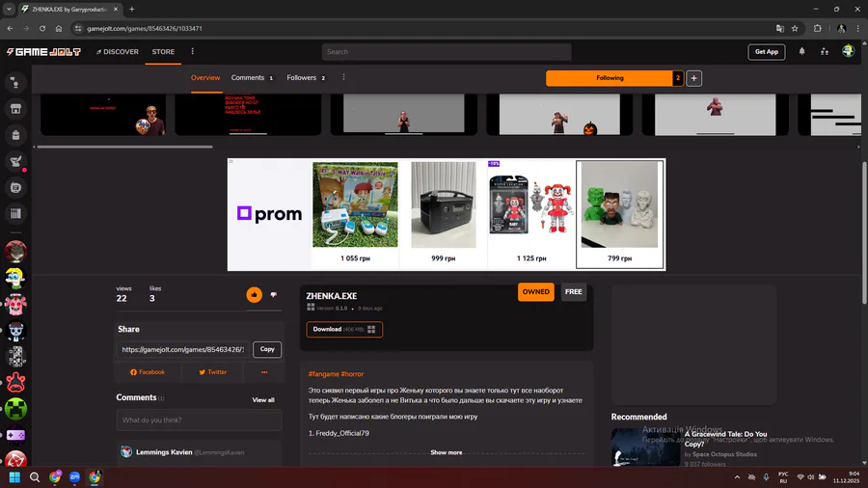
Task: Open the backpack icon in left sidebar
Action: 15,135
